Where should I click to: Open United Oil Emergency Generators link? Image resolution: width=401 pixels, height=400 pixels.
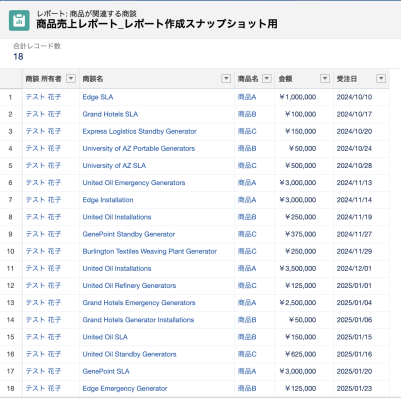(x=134, y=183)
